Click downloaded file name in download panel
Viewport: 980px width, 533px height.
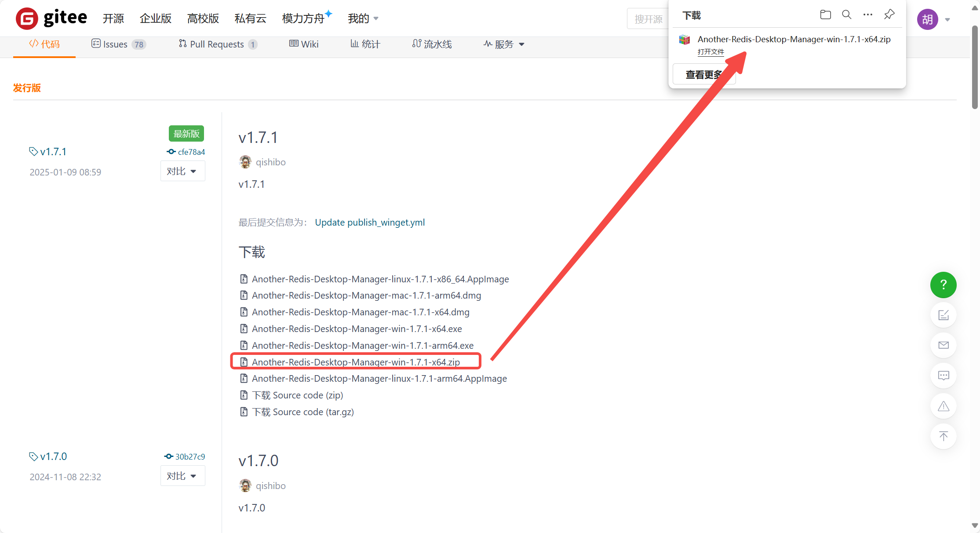794,39
